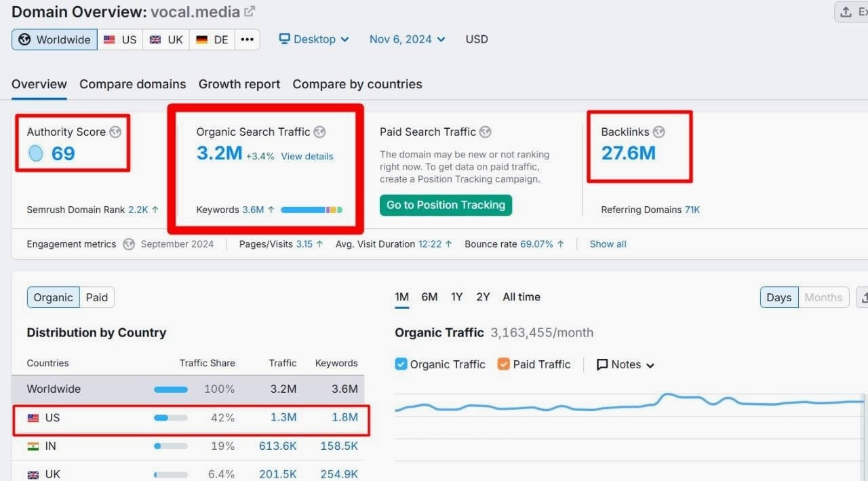This screenshot has width=868, height=481.
Task: Click Authority Score globe info icon
Action: (115, 132)
